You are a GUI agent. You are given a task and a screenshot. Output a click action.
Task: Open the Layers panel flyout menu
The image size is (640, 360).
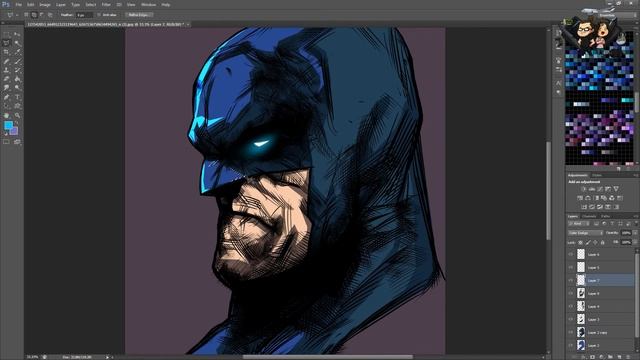(635, 216)
